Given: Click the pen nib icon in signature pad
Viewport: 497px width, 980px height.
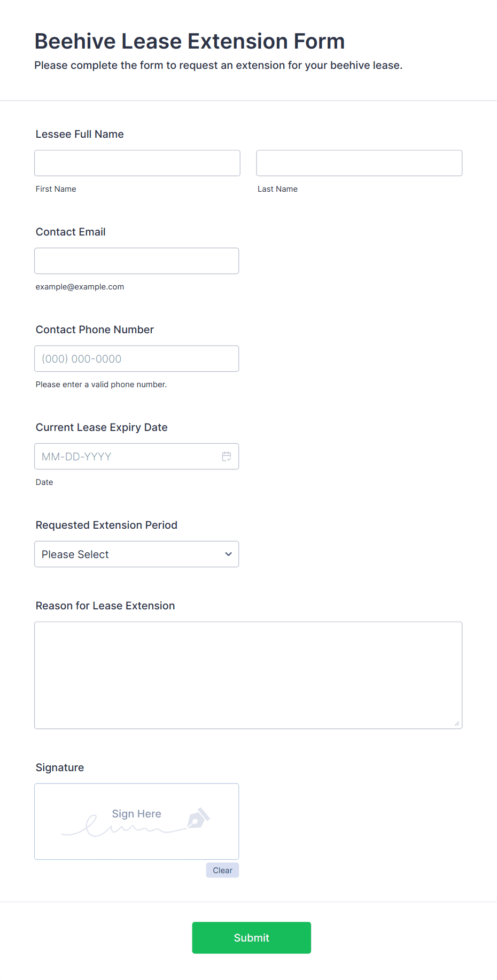Looking at the screenshot, I should pyautogui.click(x=198, y=818).
